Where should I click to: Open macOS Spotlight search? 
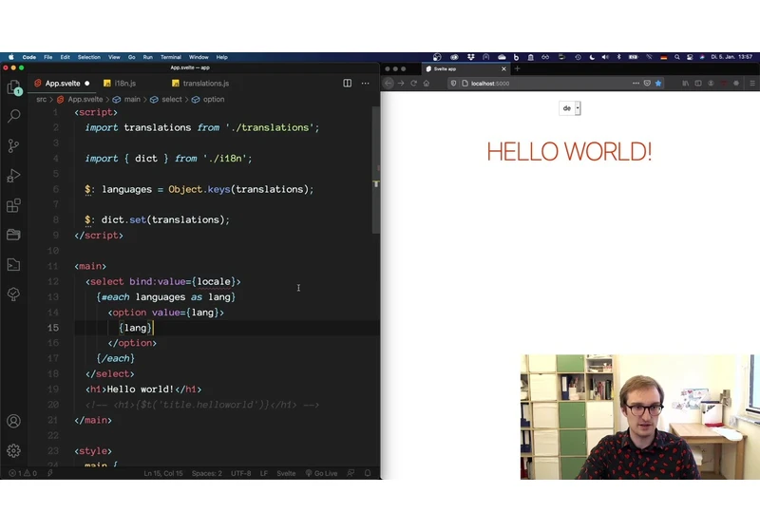[x=677, y=57]
